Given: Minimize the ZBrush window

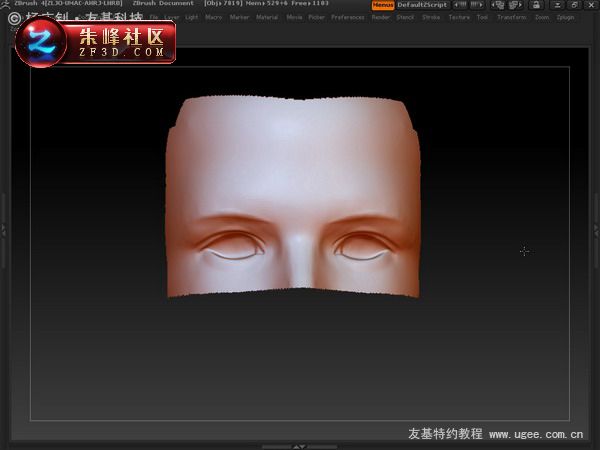Looking at the screenshot, I should (558, 5).
